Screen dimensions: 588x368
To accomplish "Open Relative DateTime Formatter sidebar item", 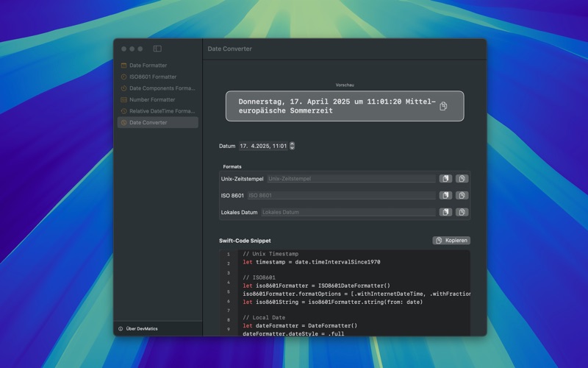I will [158, 111].
